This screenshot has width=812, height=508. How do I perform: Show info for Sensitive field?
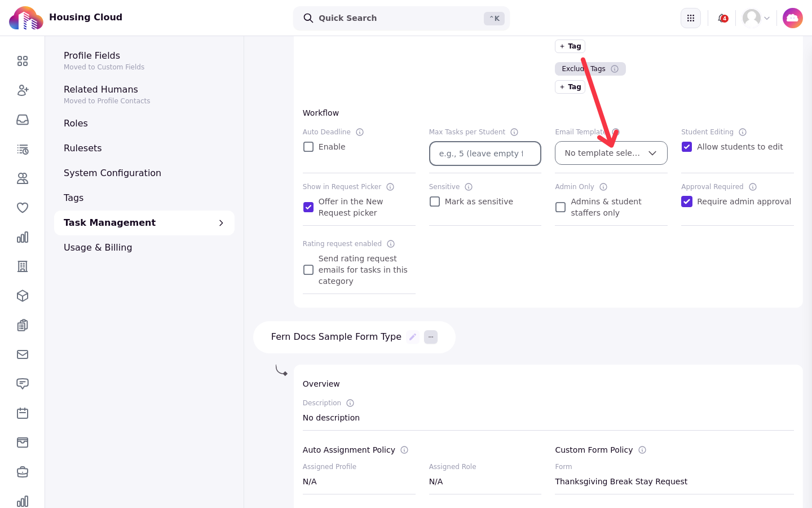point(469,187)
